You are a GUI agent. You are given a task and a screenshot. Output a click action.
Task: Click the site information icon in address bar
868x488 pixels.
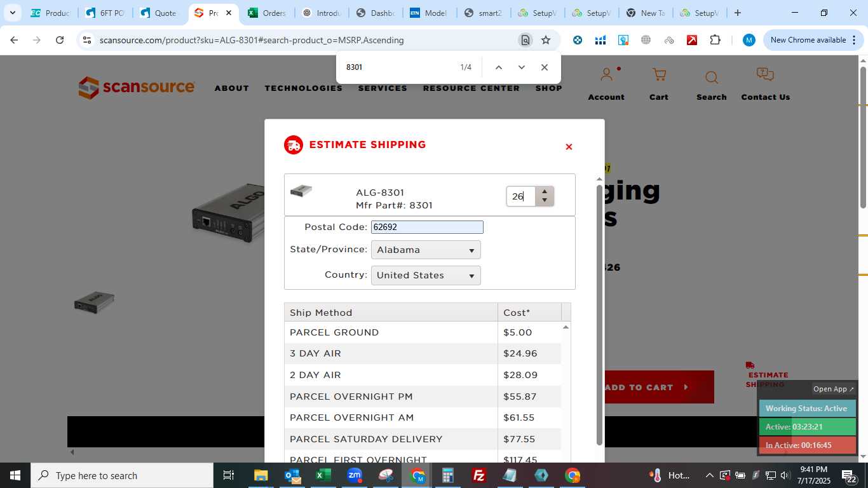click(x=87, y=40)
